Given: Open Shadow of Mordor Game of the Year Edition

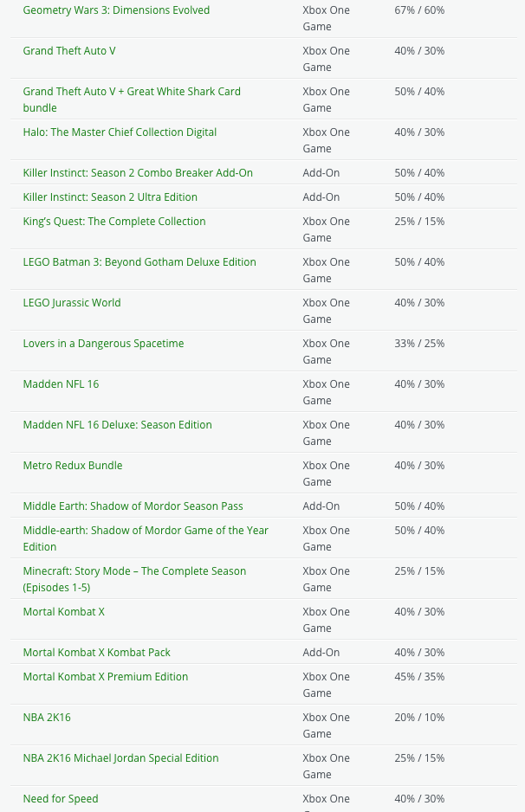Looking at the screenshot, I should 146,531.
